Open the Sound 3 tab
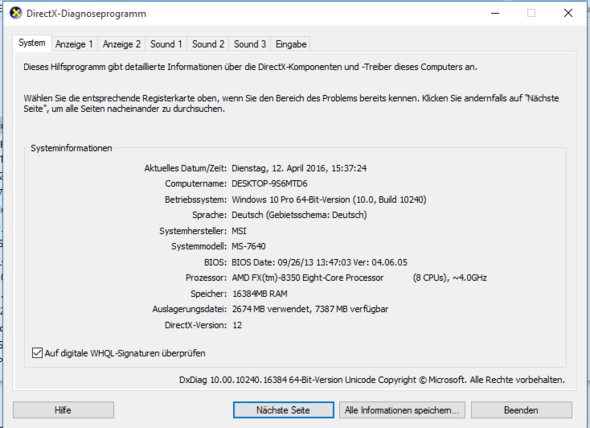Image resolution: width=590 pixels, height=428 pixels. 249,44
